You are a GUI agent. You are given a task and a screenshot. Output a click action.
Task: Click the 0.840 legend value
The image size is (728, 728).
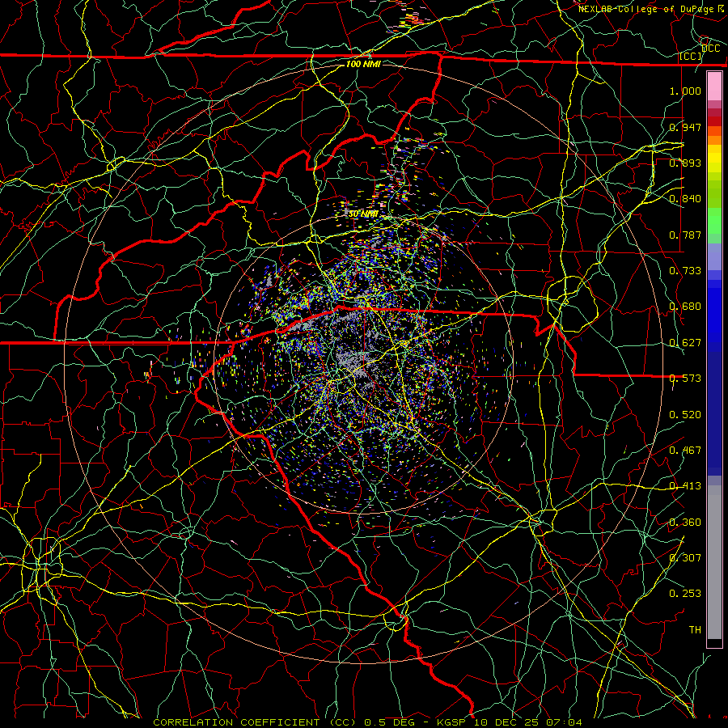tap(685, 199)
